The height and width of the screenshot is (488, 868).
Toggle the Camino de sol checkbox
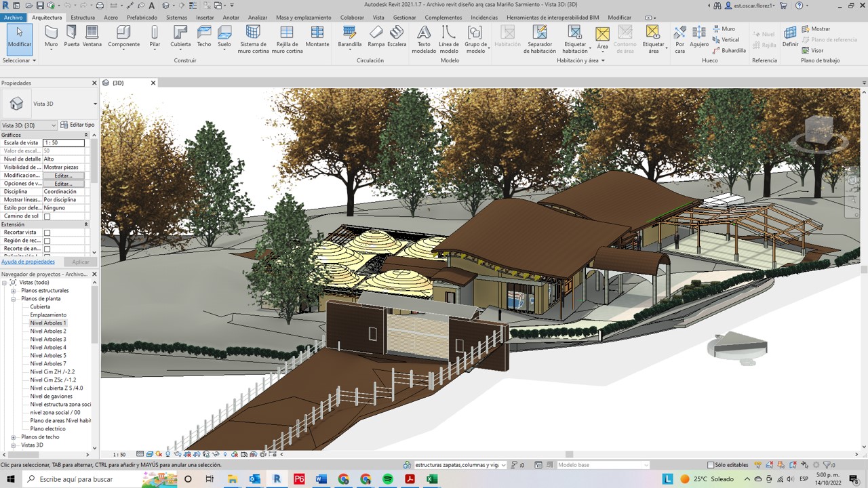click(47, 217)
